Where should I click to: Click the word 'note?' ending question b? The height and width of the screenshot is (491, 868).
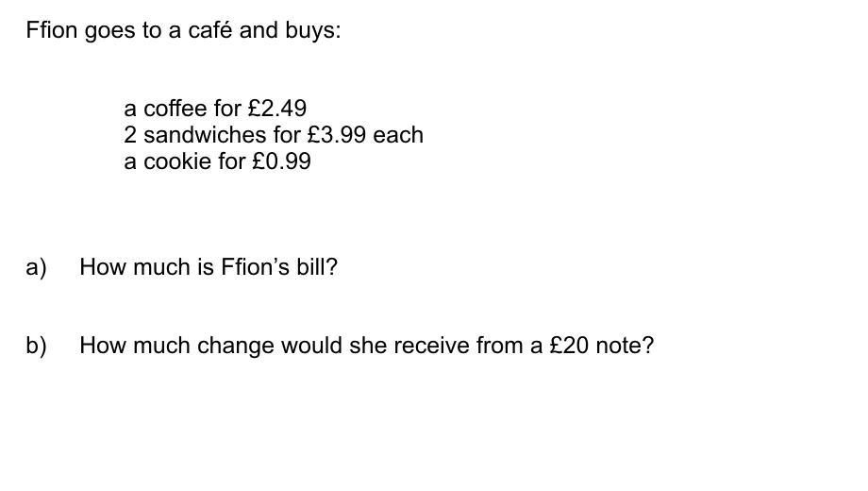(x=625, y=346)
